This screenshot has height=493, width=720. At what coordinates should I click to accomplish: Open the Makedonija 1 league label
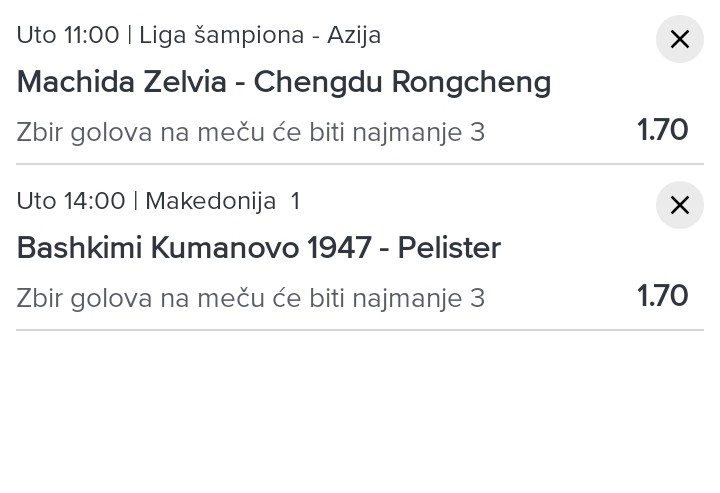point(222,201)
